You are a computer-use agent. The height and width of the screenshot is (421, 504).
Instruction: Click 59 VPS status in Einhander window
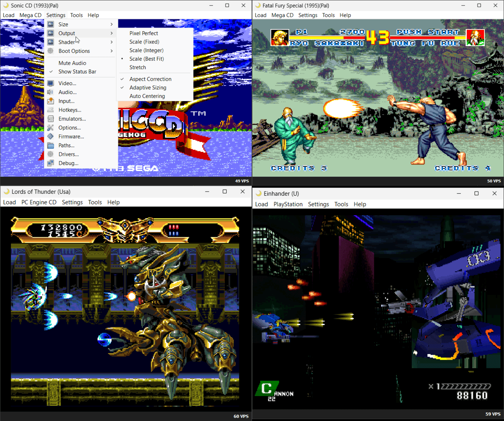pos(493,414)
